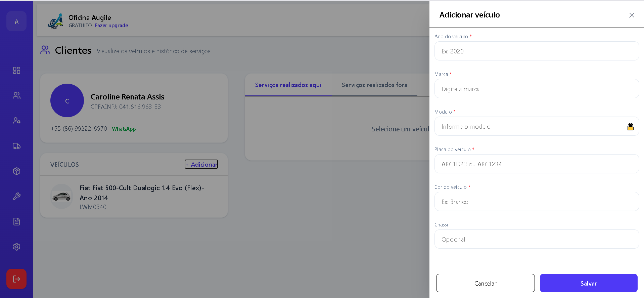Click the user settings icon in sidebar
This screenshot has width=644, height=298.
click(16, 121)
